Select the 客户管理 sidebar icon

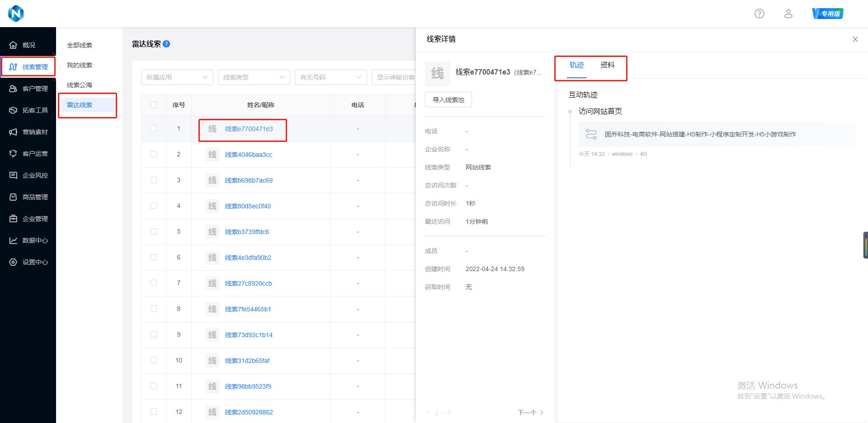[28, 89]
